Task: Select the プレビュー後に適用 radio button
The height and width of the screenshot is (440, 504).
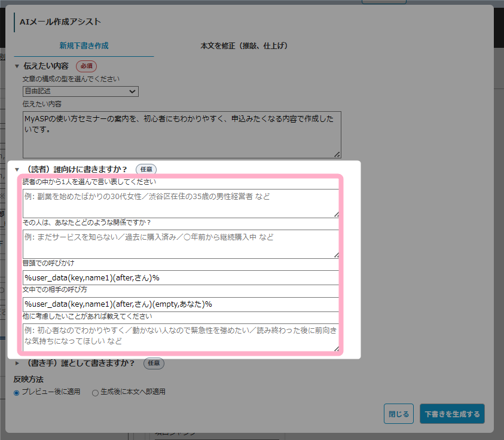Action: click(x=17, y=393)
